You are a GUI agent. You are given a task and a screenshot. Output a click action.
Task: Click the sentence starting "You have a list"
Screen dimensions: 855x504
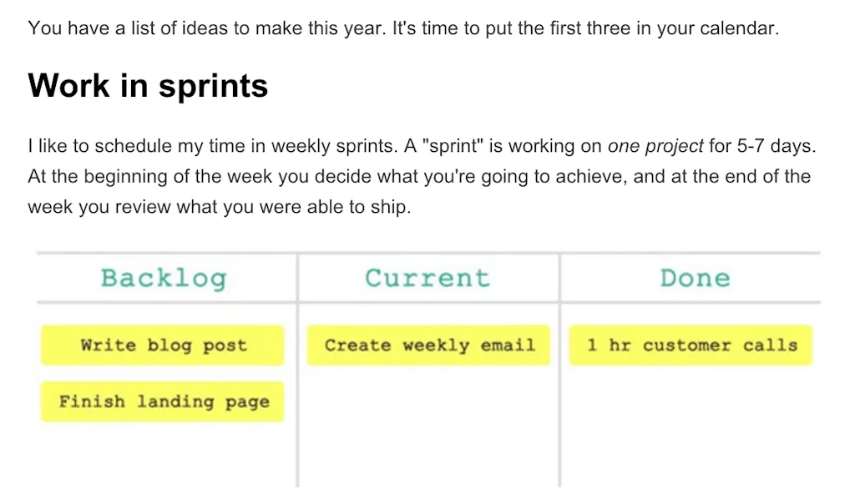point(209,28)
